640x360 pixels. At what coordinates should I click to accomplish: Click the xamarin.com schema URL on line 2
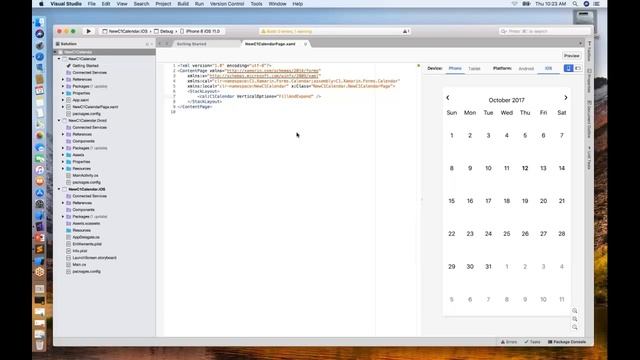tap(273, 71)
